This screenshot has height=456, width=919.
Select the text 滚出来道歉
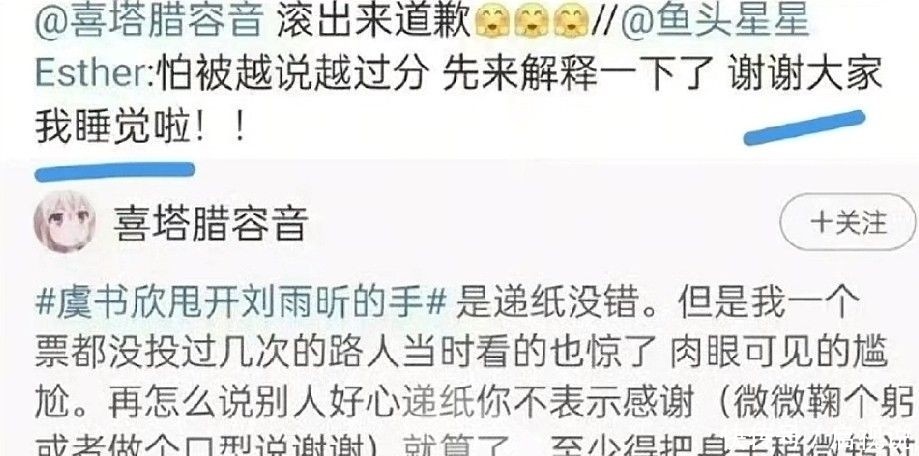(373, 23)
